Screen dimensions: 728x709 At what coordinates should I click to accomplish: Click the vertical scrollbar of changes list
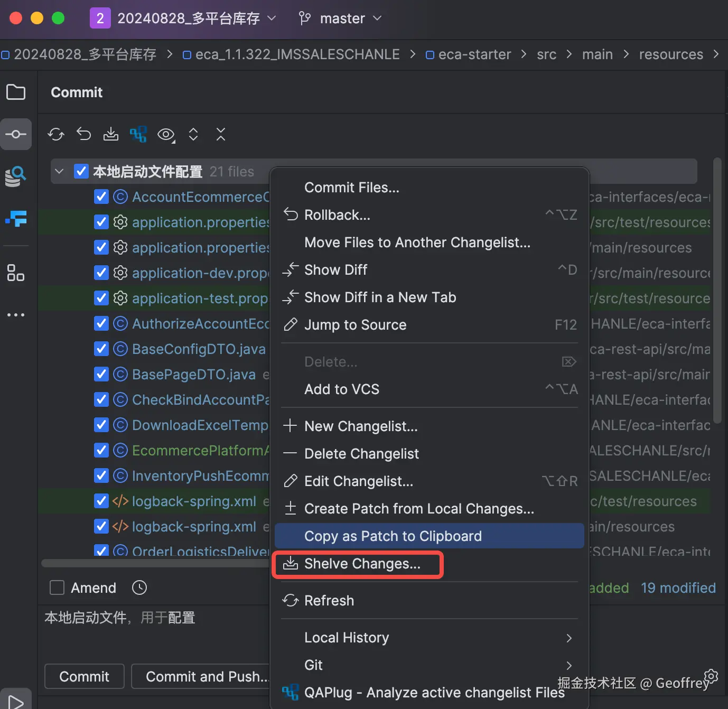click(x=717, y=291)
